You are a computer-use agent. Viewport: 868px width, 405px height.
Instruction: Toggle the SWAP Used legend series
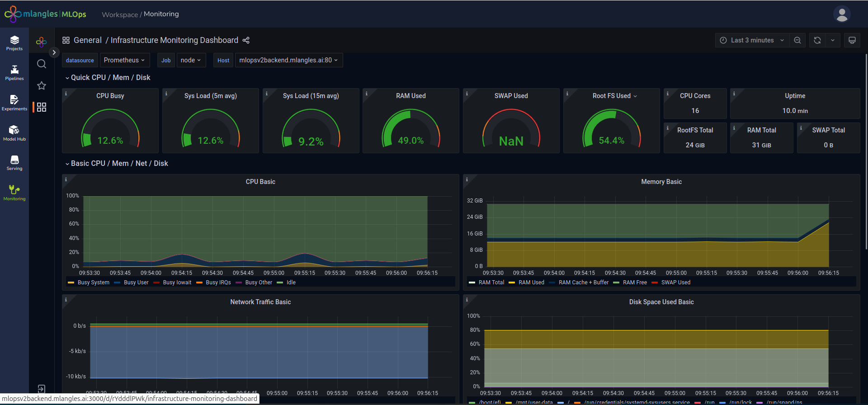675,283
